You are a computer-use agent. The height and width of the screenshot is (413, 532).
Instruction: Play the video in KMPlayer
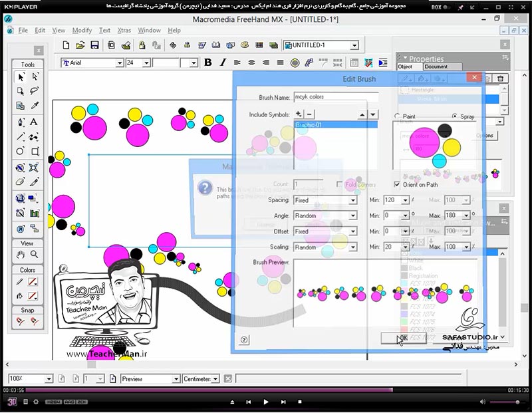tap(265, 402)
